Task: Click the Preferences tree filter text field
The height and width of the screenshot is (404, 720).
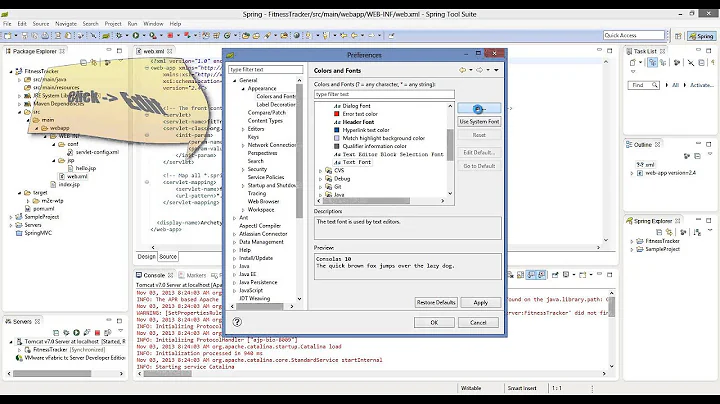Action: pyautogui.click(x=266, y=69)
